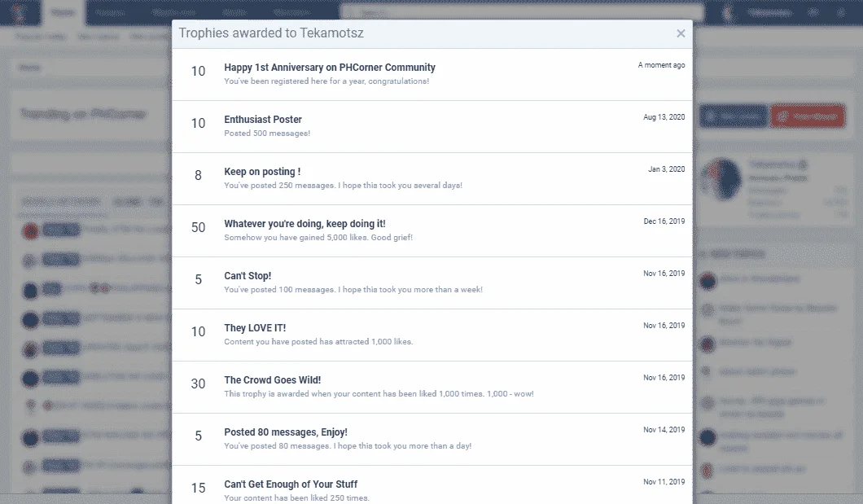Click the site logo in the header
863x504 pixels.
(x=20, y=12)
